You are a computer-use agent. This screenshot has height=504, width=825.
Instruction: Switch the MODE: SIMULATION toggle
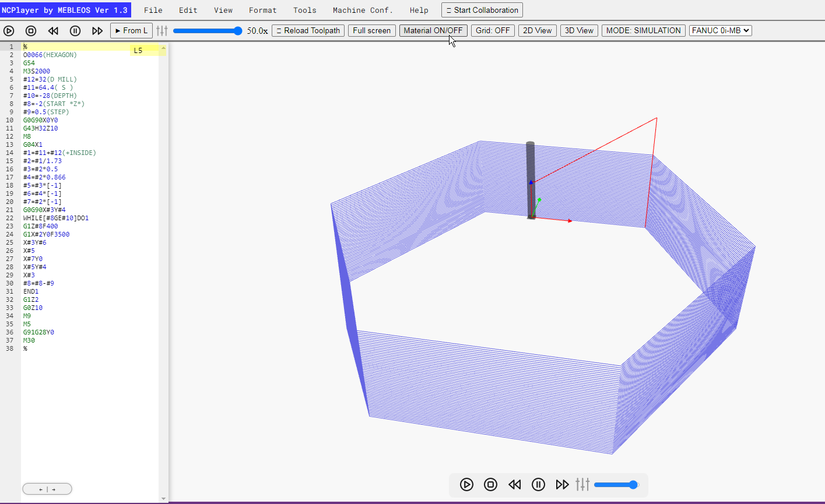(x=644, y=30)
